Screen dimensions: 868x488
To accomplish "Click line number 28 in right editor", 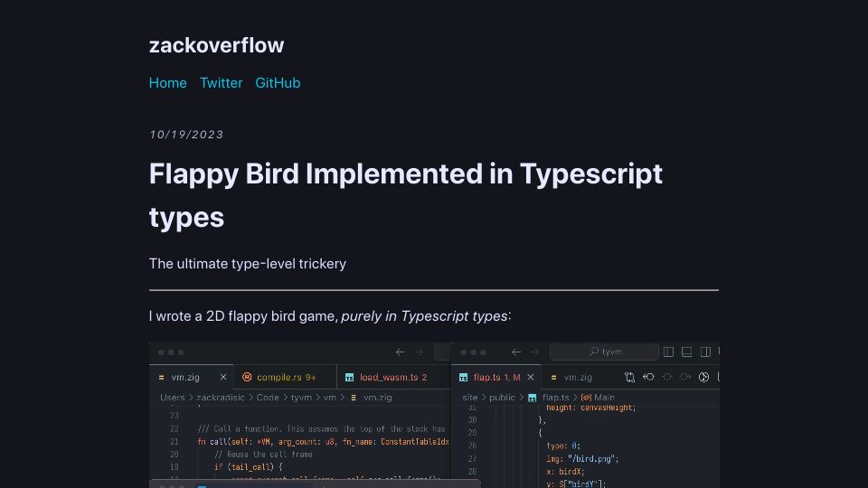I will [x=472, y=446].
